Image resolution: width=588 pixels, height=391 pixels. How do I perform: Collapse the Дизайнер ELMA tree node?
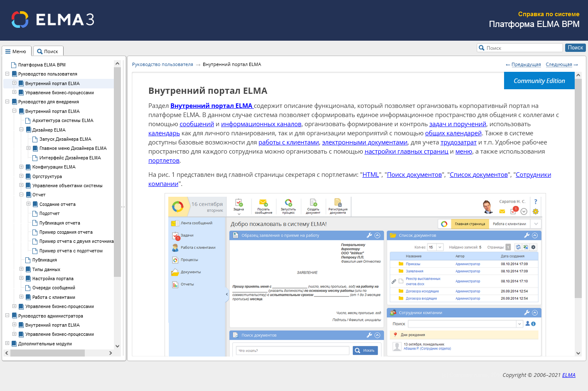[x=21, y=130]
